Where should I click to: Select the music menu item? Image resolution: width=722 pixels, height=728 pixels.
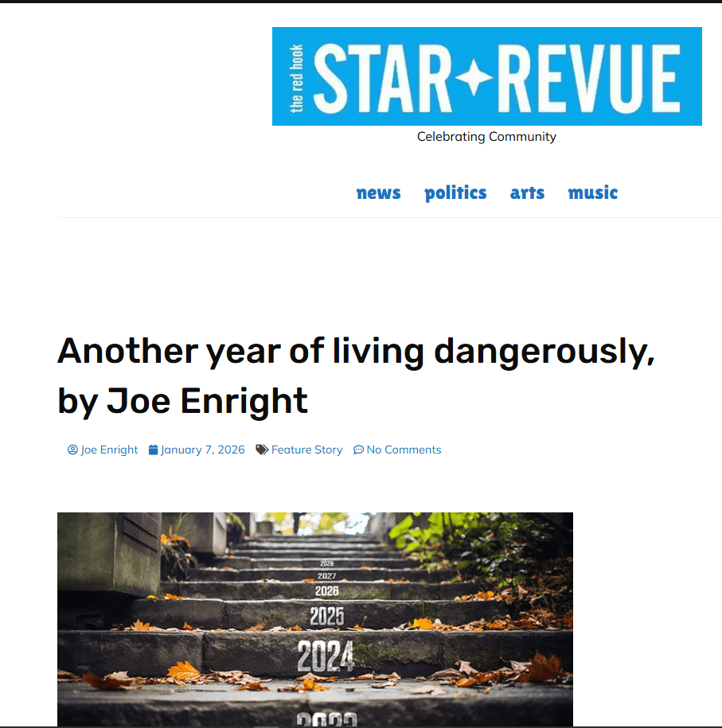(x=593, y=193)
